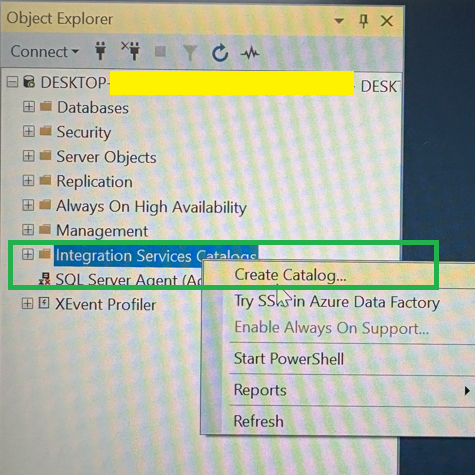This screenshot has width=475, height=475.
Task: Click the Filter funnel icon
Action: (190, 53)
